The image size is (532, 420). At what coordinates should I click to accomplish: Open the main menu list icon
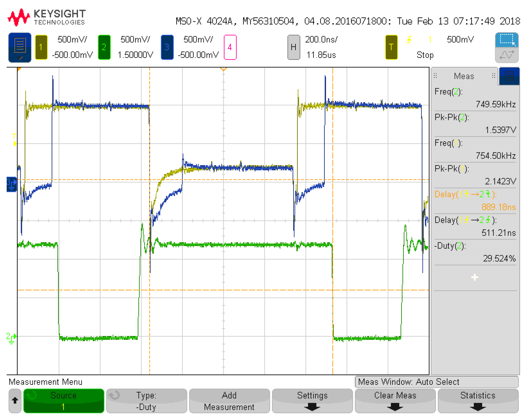pyautogui.click(x=20, y=47)
